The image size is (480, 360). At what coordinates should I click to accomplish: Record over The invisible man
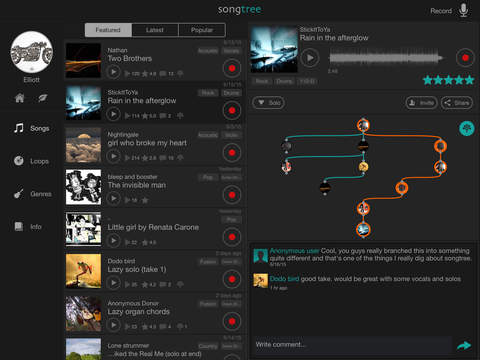pos(232,195)
